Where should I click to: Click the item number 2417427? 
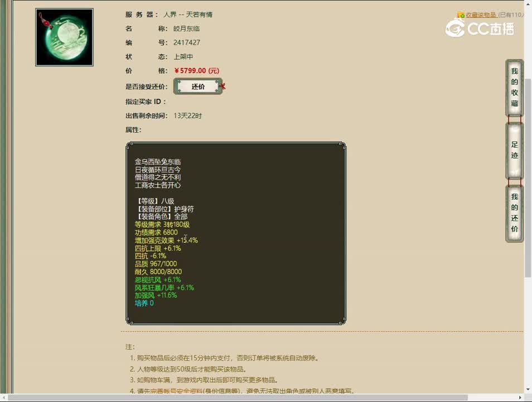click(x=187, y=42)
